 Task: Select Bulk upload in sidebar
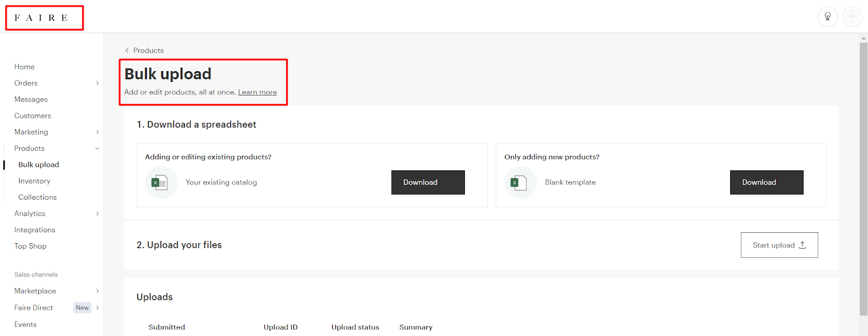39,164
